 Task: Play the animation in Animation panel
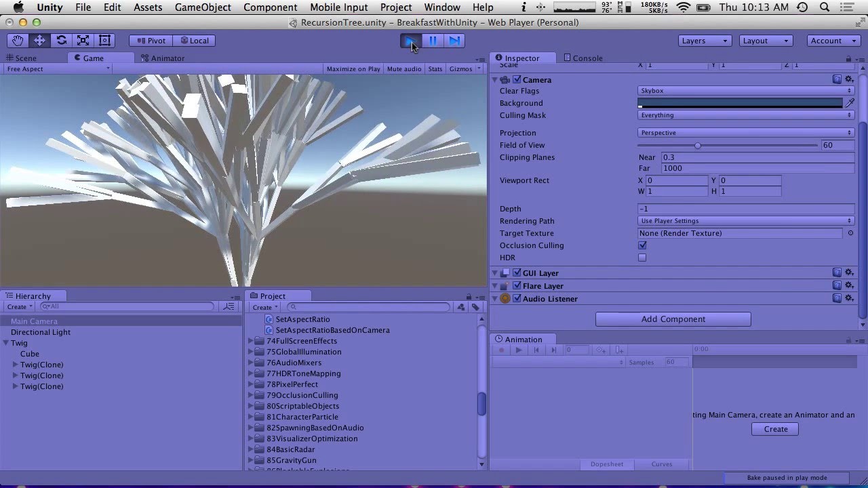tap(519, 350)
